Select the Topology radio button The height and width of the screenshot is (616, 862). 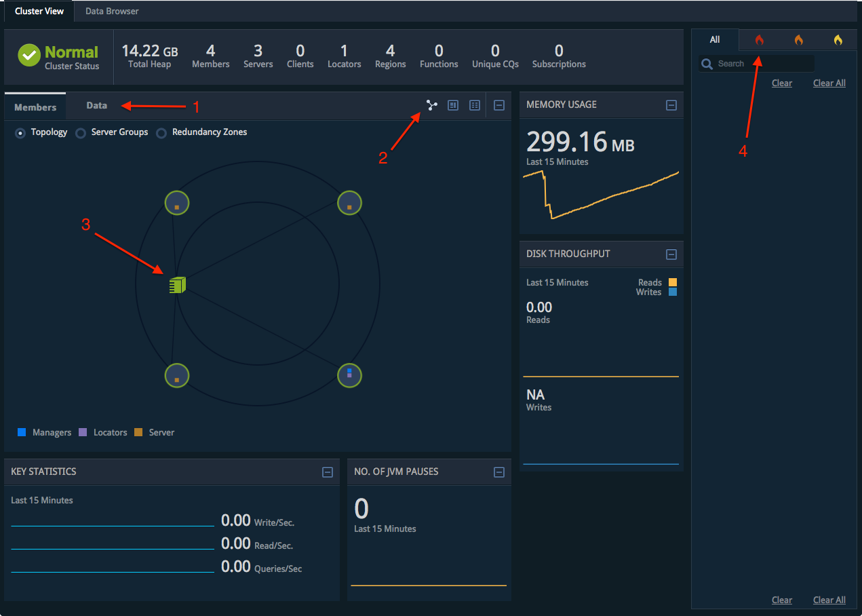point(20,133)
